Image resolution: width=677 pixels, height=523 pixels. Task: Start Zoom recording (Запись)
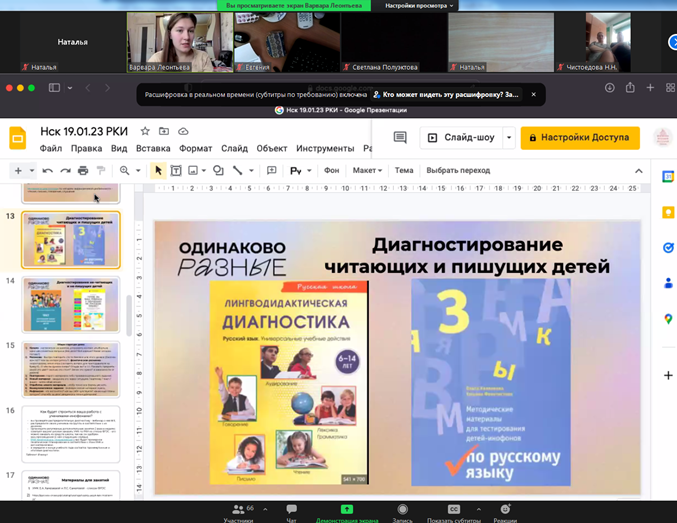(402, 511)
